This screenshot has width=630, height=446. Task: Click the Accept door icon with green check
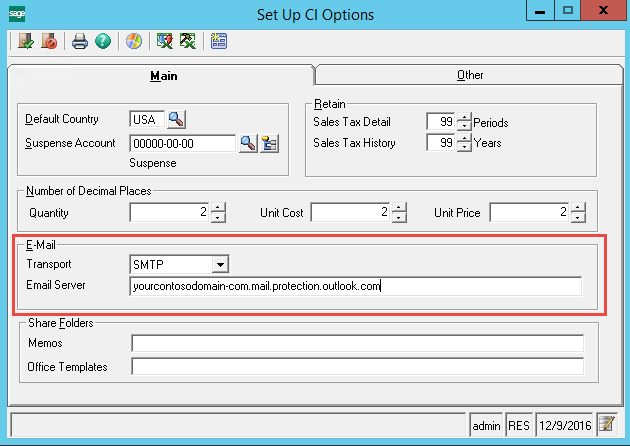pyautogui.click(x=25, y=41)
